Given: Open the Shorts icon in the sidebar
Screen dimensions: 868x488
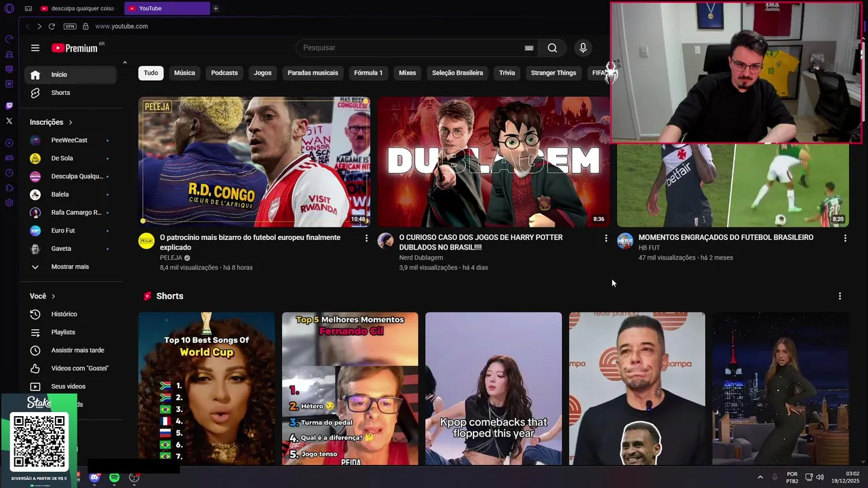Looking at the screenshot, I should pyautogui.click(x=35, y=93).
